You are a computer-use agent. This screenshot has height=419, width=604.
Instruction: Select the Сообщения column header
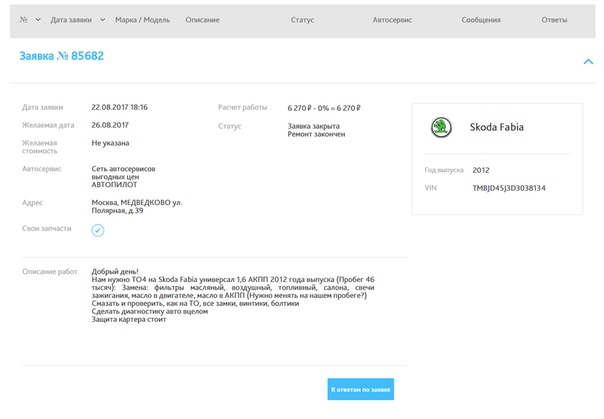(481, 20)
